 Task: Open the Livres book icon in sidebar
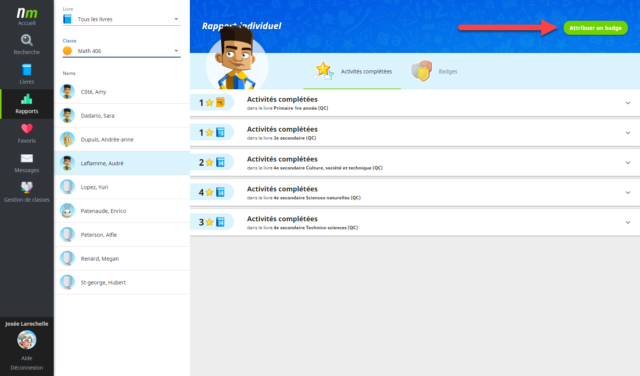pos(27,70)
